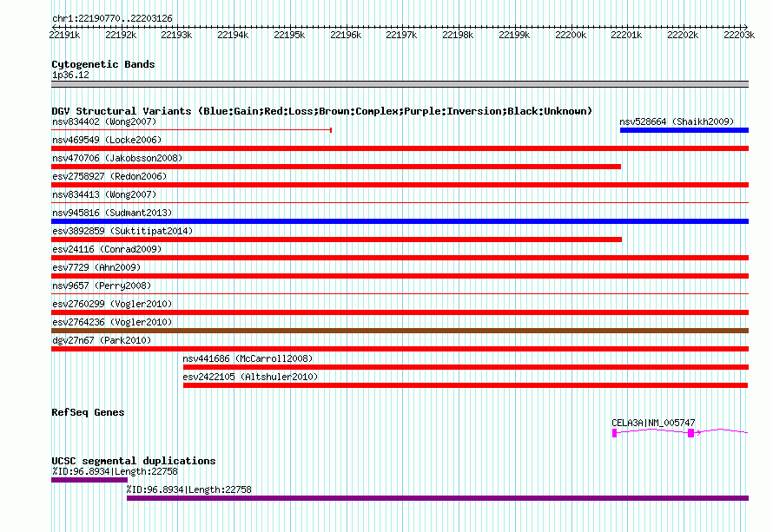Select the red nsv441686 loss bar
The width and height of the screenshot is (773, 532).
point(466,367)
